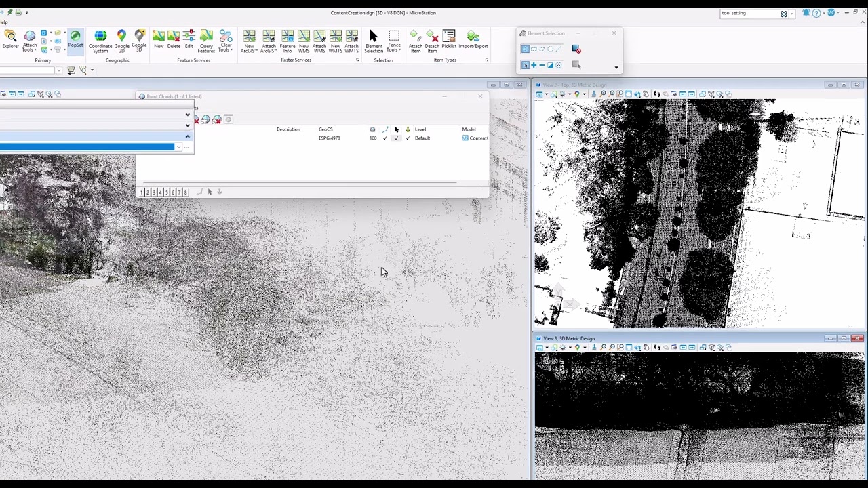Open the Picklist tool

click(449, 39)
